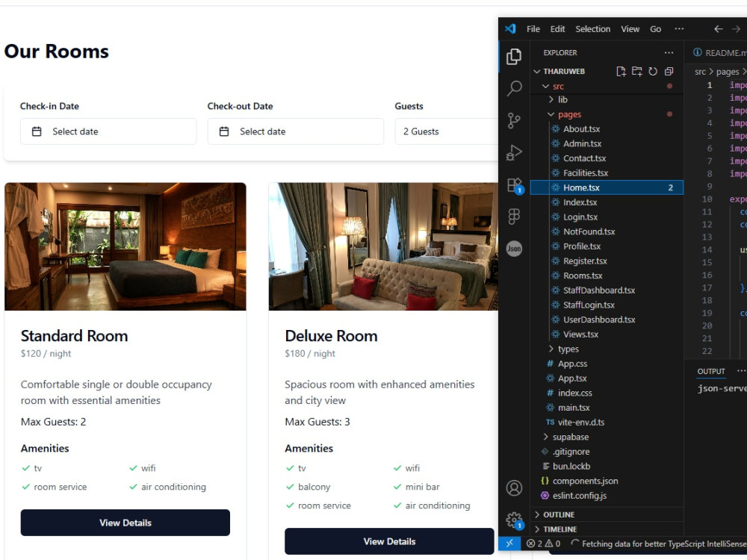Click the remote window indicator in status bar

click(509, 544)
